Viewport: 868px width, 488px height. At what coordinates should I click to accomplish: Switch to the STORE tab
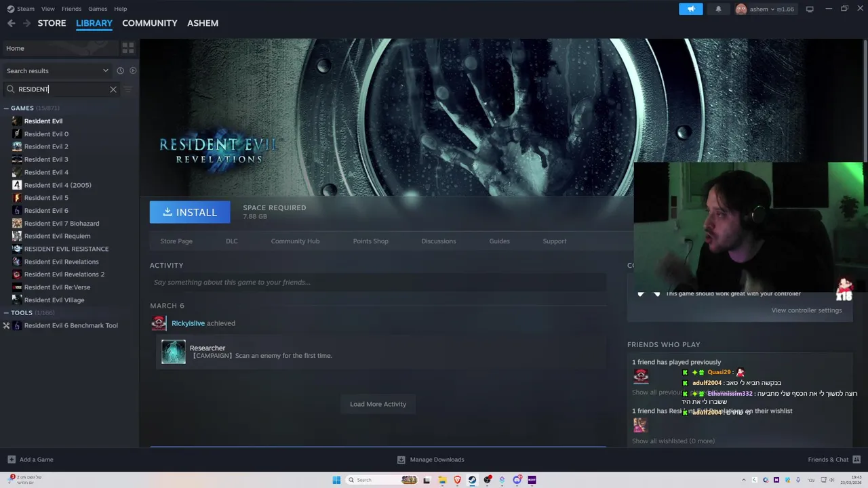coord(52,23)
